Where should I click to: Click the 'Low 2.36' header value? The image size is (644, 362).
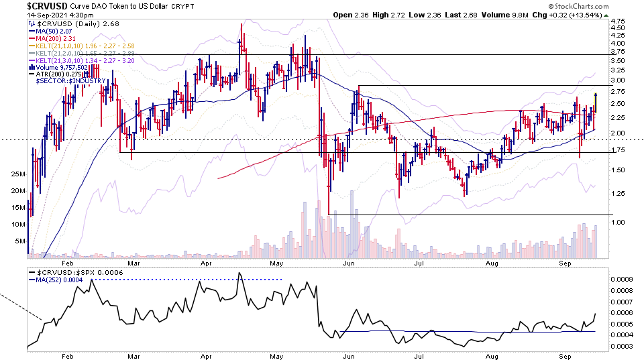[425, 15]
